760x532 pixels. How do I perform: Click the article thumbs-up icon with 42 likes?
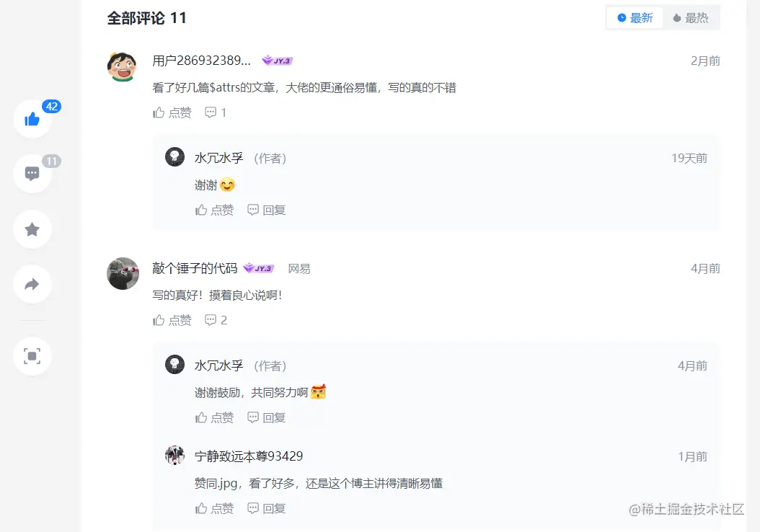tap(32, 119)
